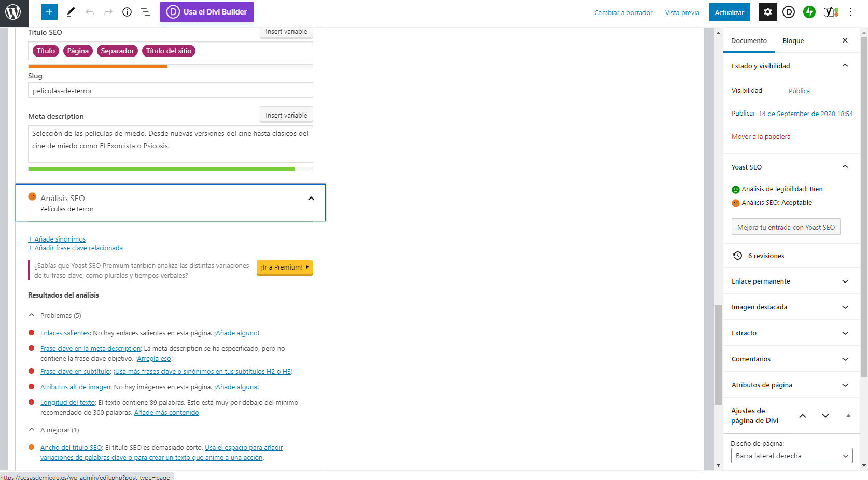Click into the Slug input field

(171, 91)
